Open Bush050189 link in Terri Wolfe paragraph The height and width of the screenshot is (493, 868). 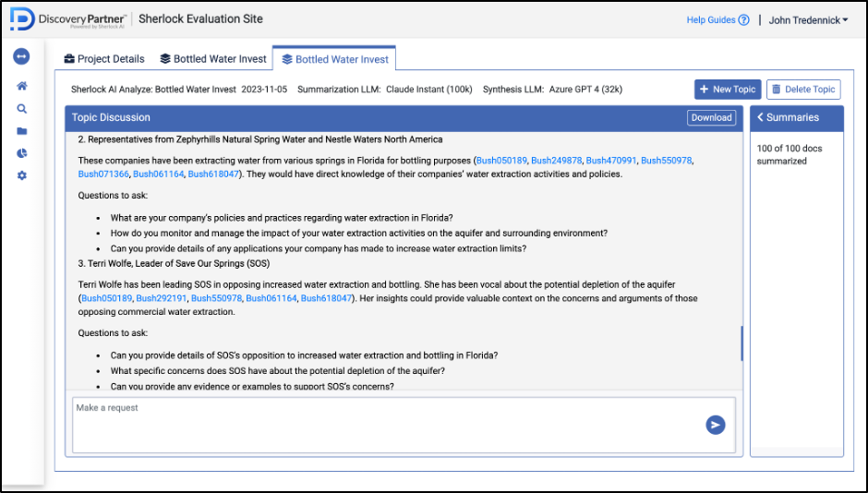[x=107, y=298]
